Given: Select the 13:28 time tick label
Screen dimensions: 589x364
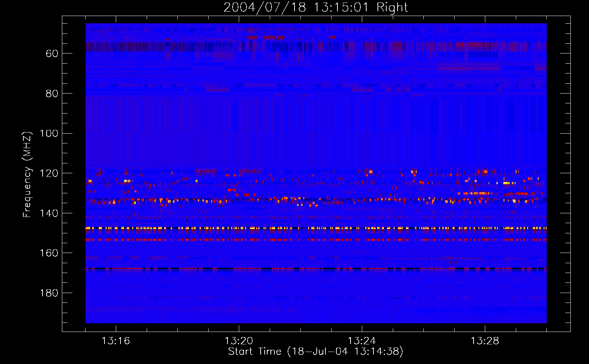Looking at the screenshot, I should pos(485,341).
